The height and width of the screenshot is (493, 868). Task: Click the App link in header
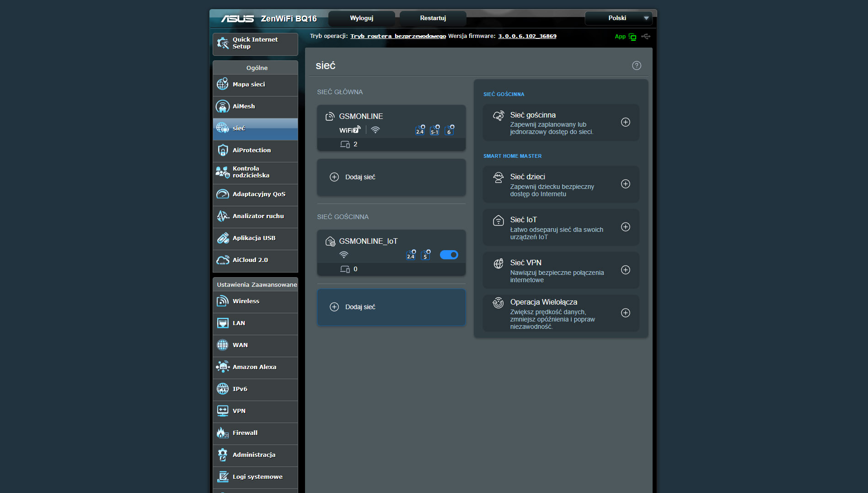point(620,37)
